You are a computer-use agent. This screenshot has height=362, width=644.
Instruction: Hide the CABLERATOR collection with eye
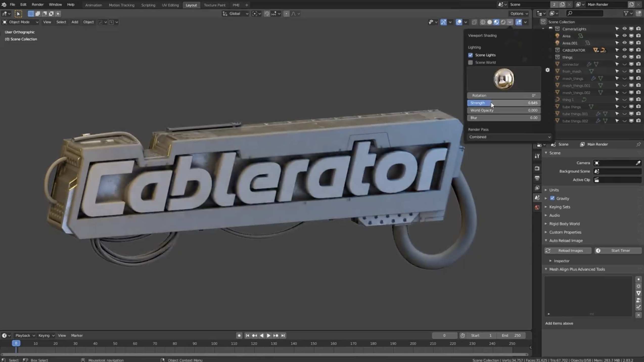click(x=624, y=50)
